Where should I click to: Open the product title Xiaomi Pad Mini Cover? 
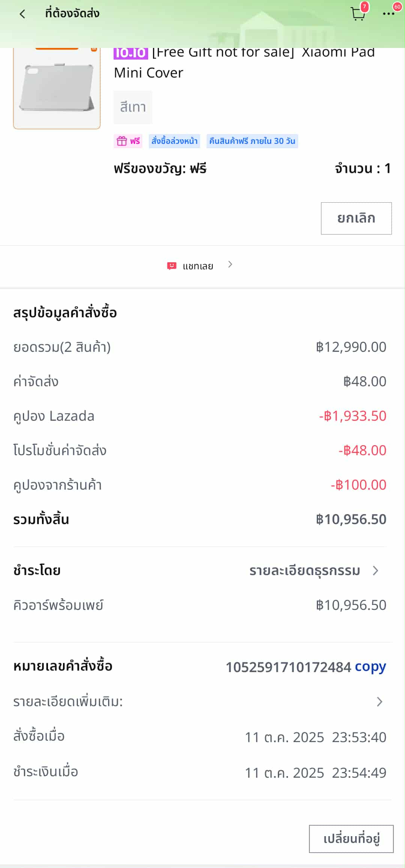click(244, 63)
